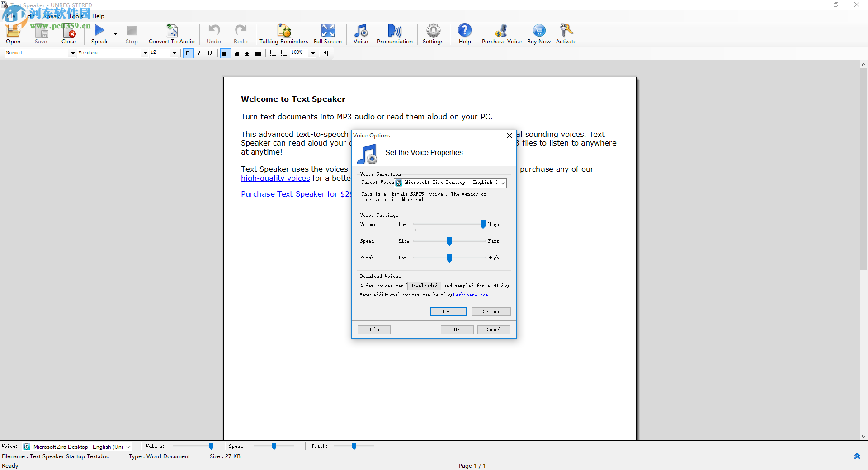Viewport: 868px width, 470px height.
Task: Open the Tools menu
Action: point(75,16)
